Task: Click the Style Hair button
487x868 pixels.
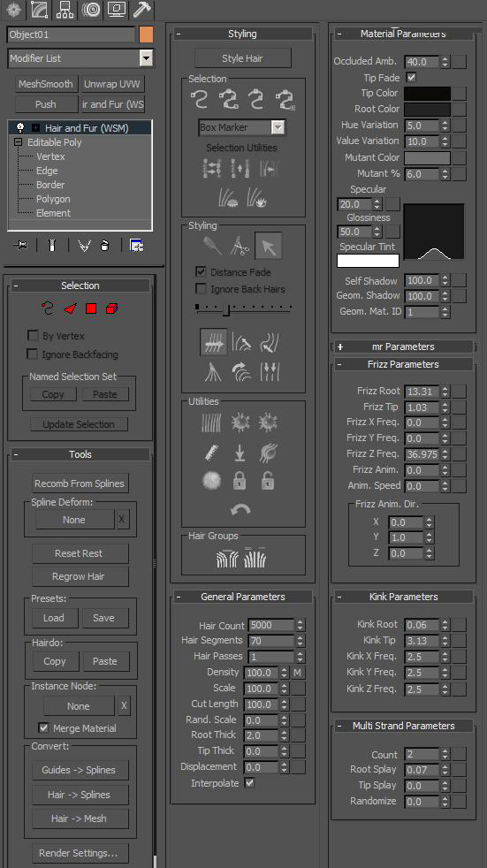Action: (x=242, y=58)
